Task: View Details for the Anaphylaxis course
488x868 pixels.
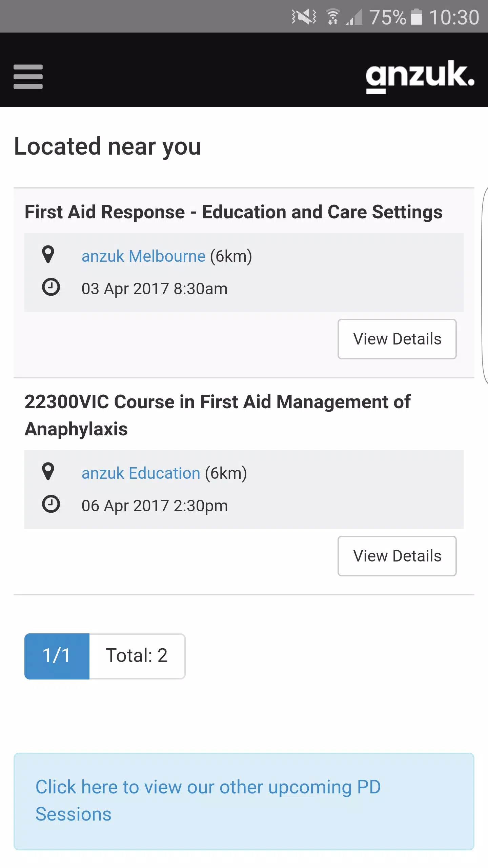Action: (x=397, y=556)
